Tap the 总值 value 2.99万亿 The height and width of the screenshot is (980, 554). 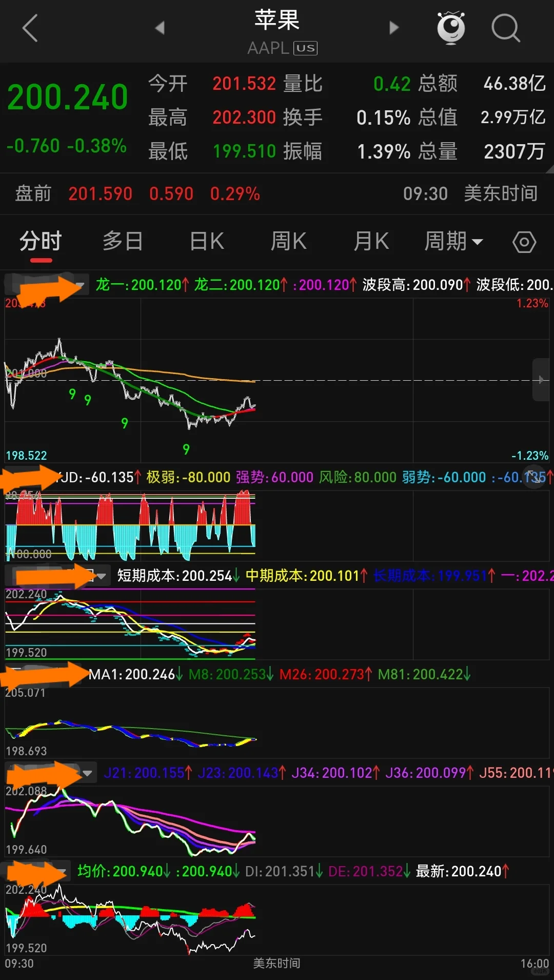[x=513, y=117]
